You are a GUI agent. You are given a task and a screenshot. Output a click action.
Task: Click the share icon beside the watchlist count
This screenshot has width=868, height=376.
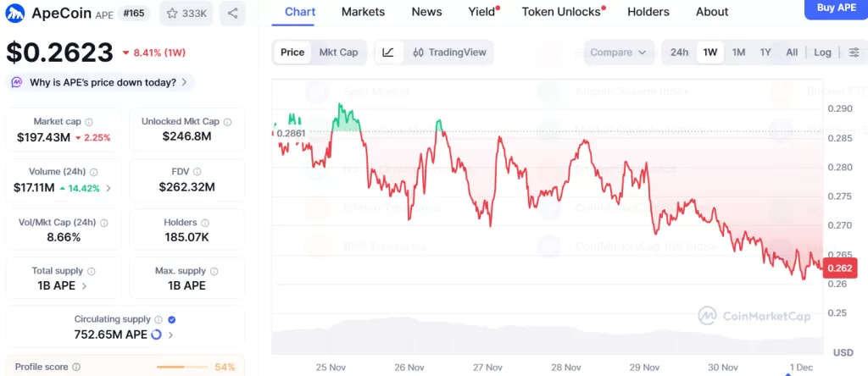[232, 14]
